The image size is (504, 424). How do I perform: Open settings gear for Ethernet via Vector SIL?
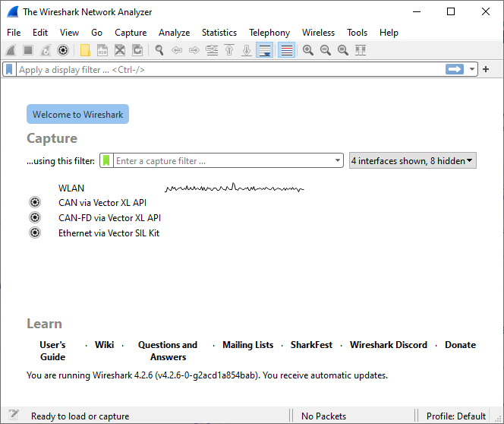pyautogui.click(x=35, y=233)
